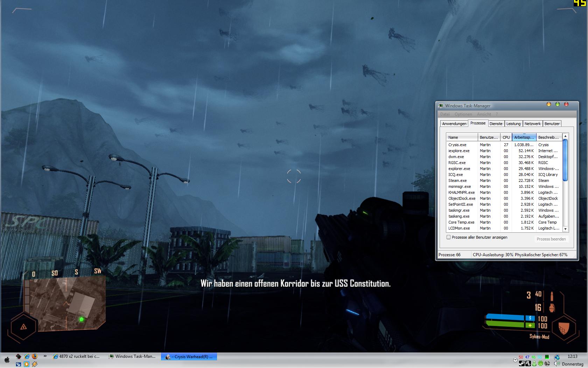Click the grenade icon in game HUD
Screen dimensions: 588x368
pyautogui.click(x=552, y=307)
